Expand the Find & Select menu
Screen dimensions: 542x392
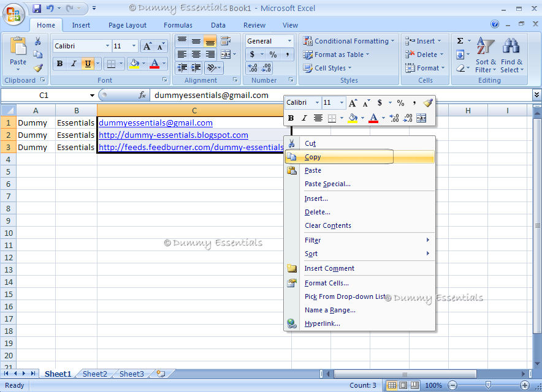(x=512, y=55)
